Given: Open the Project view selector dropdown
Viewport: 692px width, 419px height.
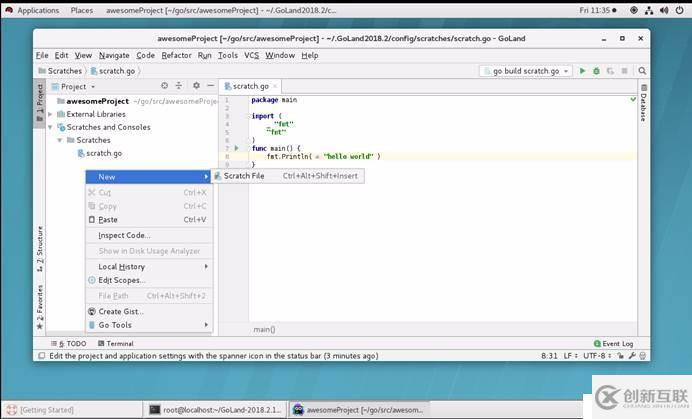Looking at the screenshot, I should click(73, 87).
